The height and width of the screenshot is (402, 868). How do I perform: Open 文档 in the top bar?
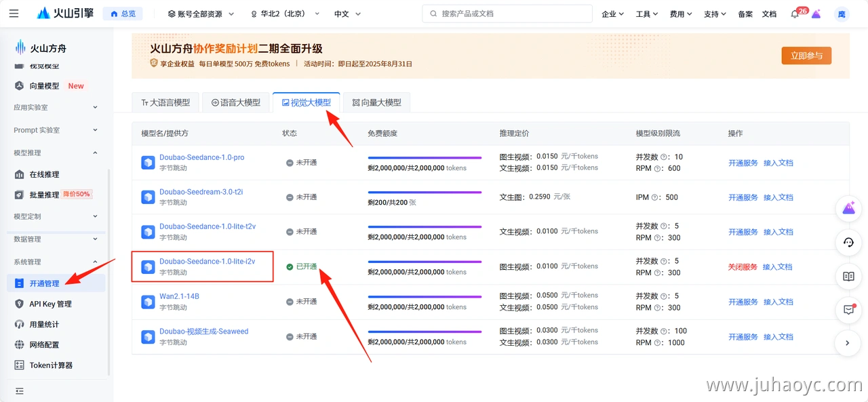[769, 14]
